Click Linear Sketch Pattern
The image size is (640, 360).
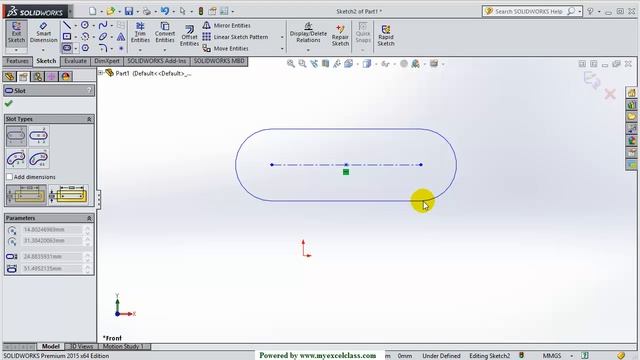click(236, 37)
